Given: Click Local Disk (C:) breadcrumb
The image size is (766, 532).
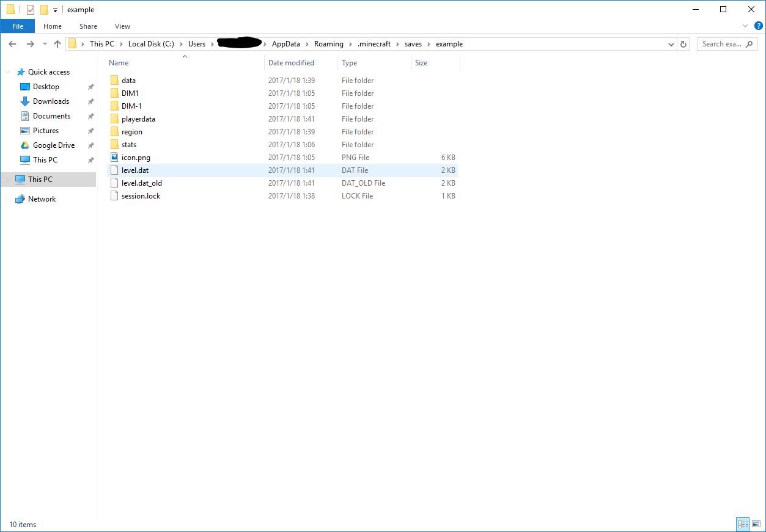Looking at the screenshot, I should 151,44.
